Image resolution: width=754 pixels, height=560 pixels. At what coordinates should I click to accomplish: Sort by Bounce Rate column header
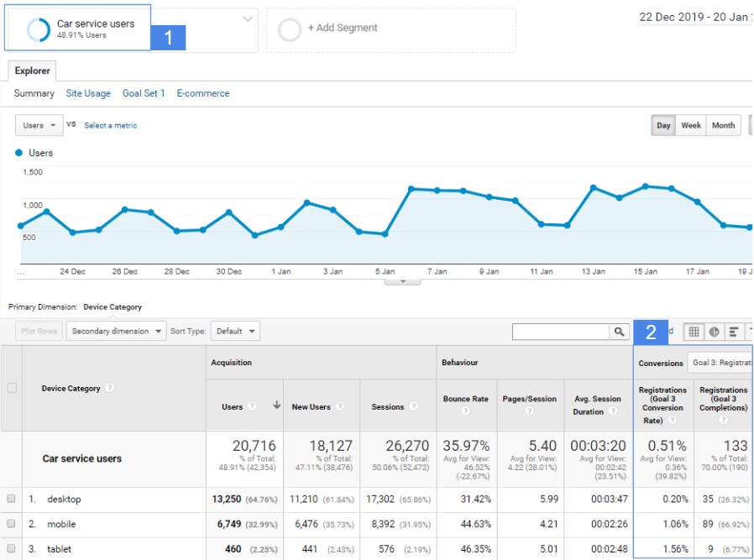point(465,399)
